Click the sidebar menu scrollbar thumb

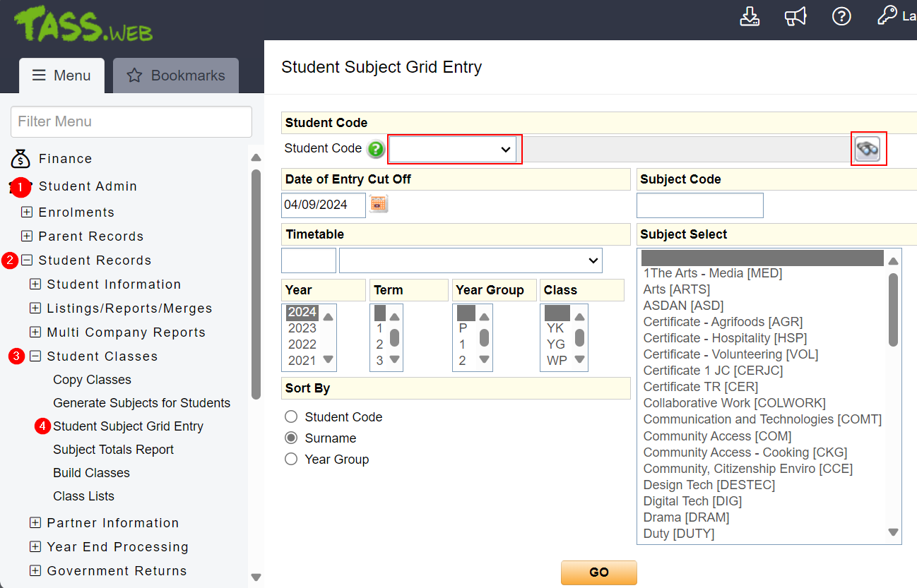click(x=256, y=284)
